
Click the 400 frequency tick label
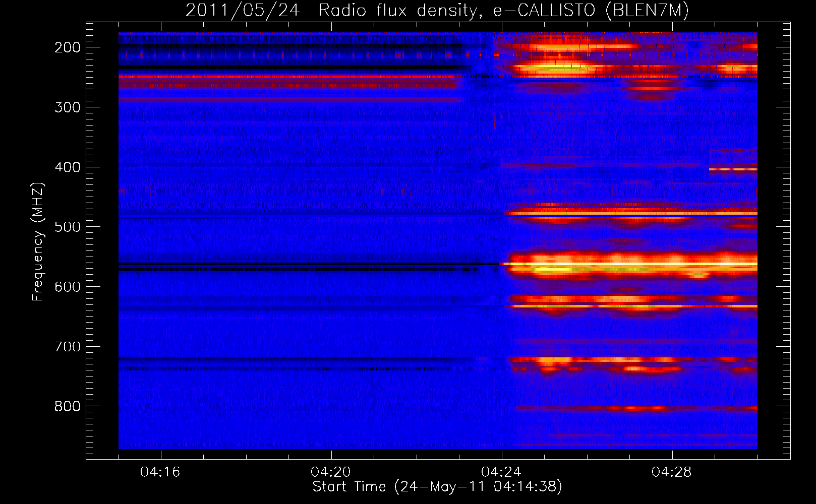point(68,167)
